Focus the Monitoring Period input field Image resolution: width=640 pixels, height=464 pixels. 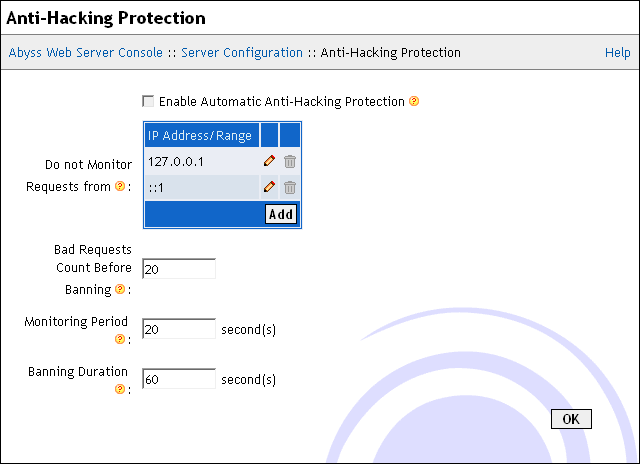click(179, 329)
